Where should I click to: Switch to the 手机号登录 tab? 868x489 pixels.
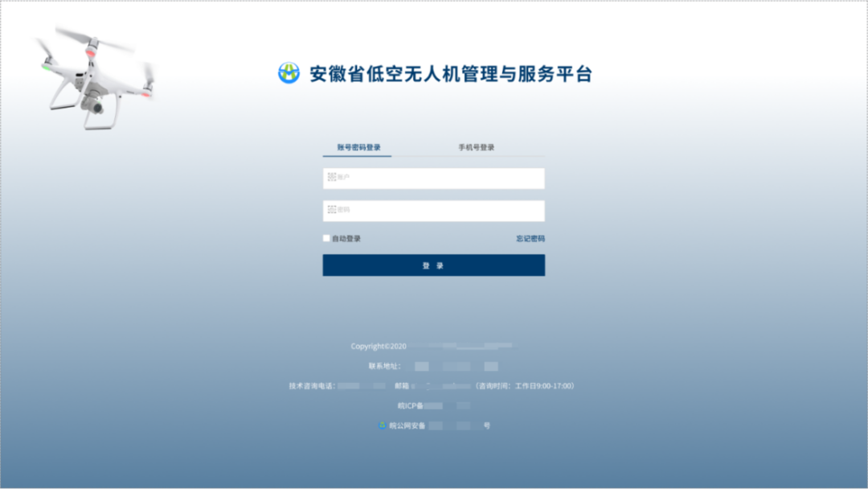477,148
